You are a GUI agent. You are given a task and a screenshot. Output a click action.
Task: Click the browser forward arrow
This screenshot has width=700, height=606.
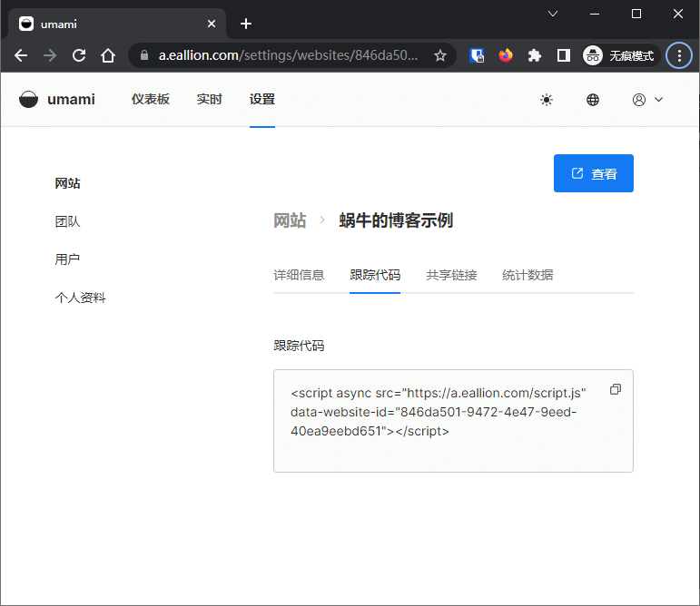pyautogui.click(x=50, y=55)
